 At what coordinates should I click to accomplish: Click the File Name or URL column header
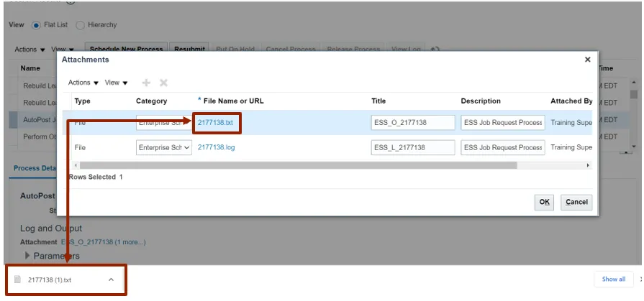click(233, 101)
